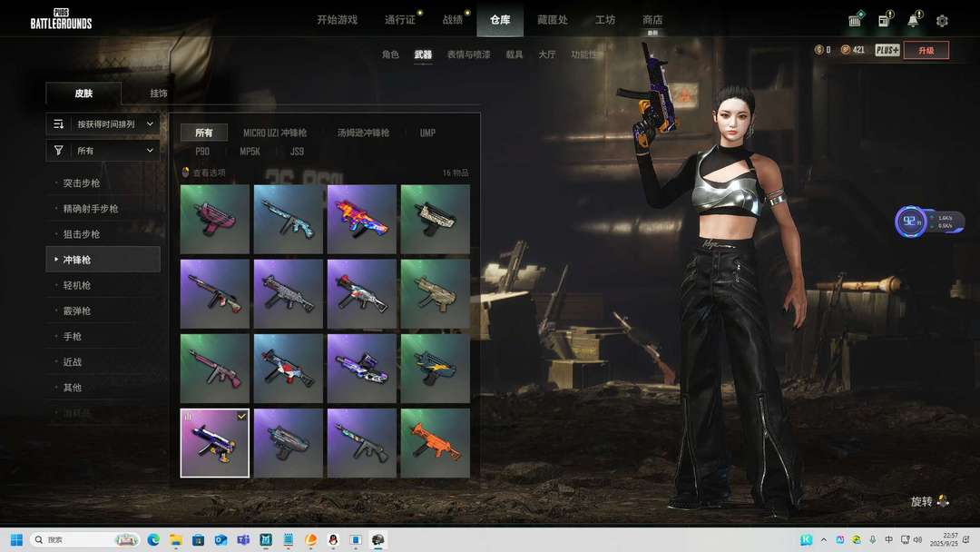The image size is (980, 552).
Task: Click the PLUS+ badge
Action: click(887, 50)
